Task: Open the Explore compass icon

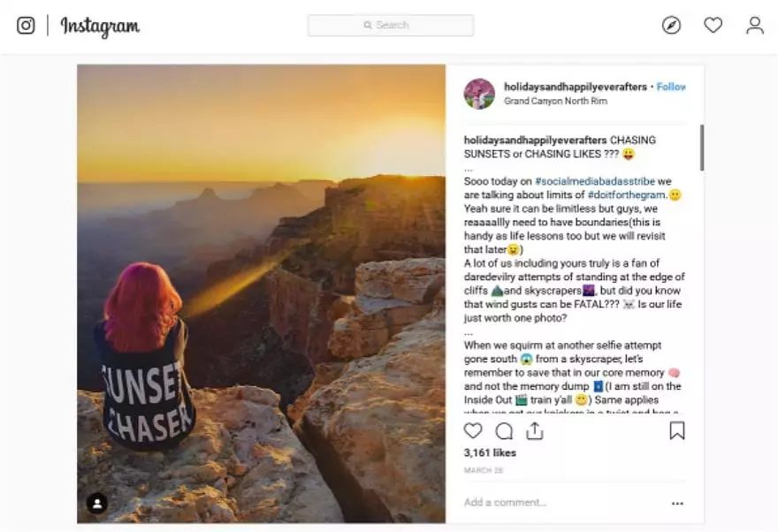Action: coord(672,26)
